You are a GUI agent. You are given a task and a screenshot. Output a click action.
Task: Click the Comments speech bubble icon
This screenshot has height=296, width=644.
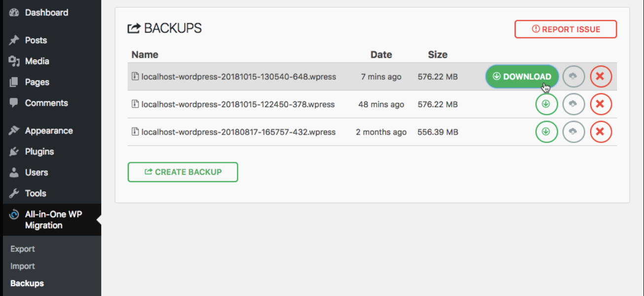(14, 103)
